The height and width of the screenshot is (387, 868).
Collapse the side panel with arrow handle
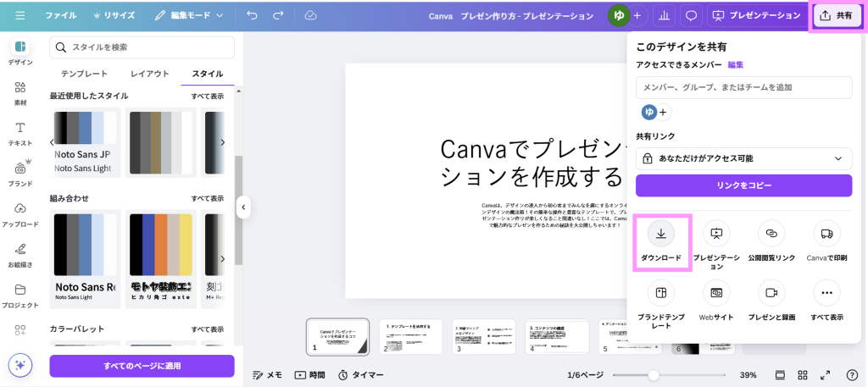[x=243, y=207]
